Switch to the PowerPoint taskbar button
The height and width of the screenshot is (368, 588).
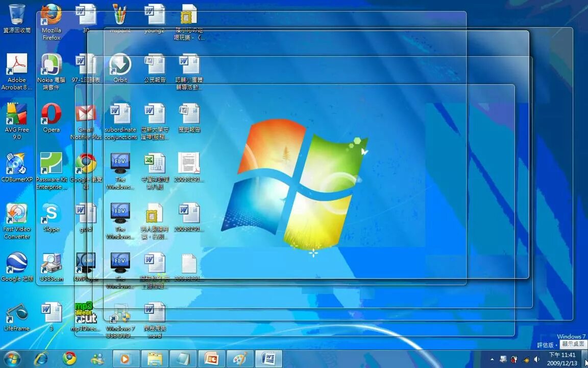[x=211, y=359]
